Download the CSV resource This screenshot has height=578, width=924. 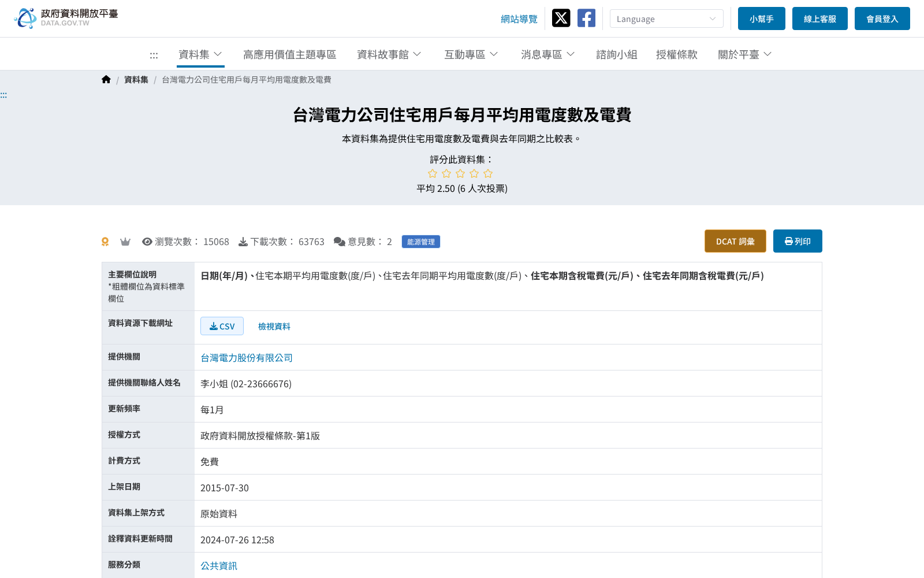coord(222,326)
